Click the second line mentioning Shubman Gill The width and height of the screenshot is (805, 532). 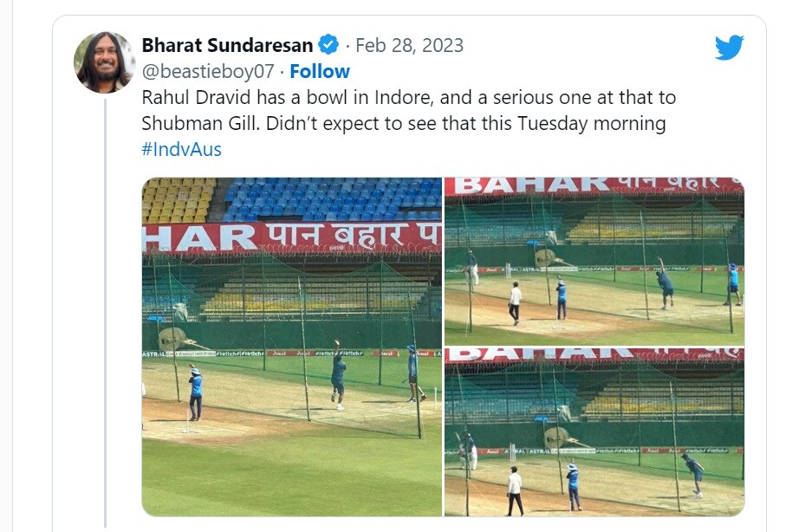tap(403, 123)
